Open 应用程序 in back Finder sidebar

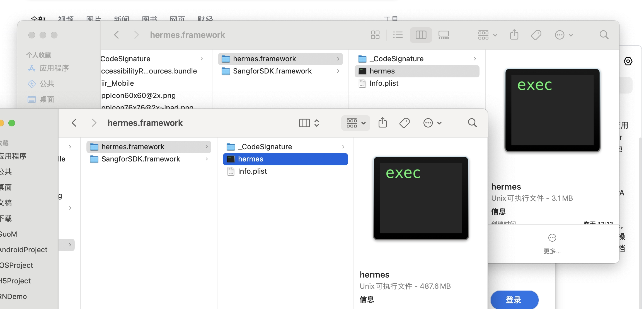[54, 68]
